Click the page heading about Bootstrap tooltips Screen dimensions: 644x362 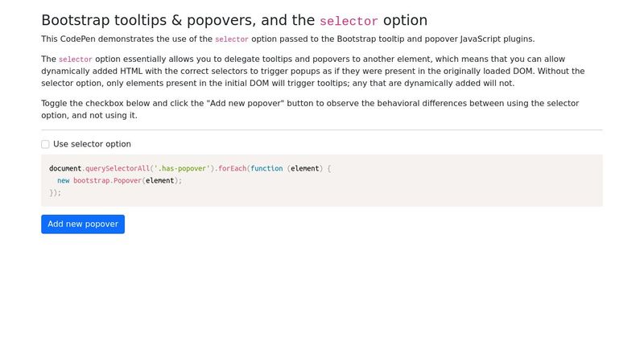point(234,20)
